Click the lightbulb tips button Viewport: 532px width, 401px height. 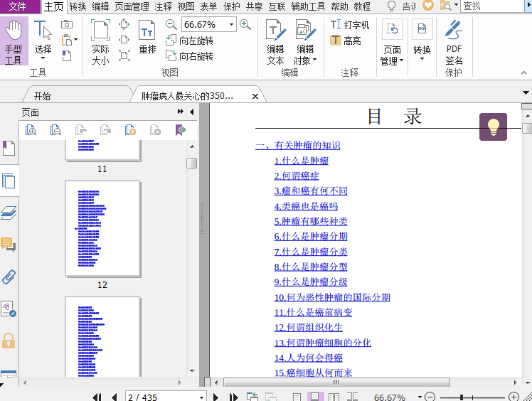tap(493, 127)
